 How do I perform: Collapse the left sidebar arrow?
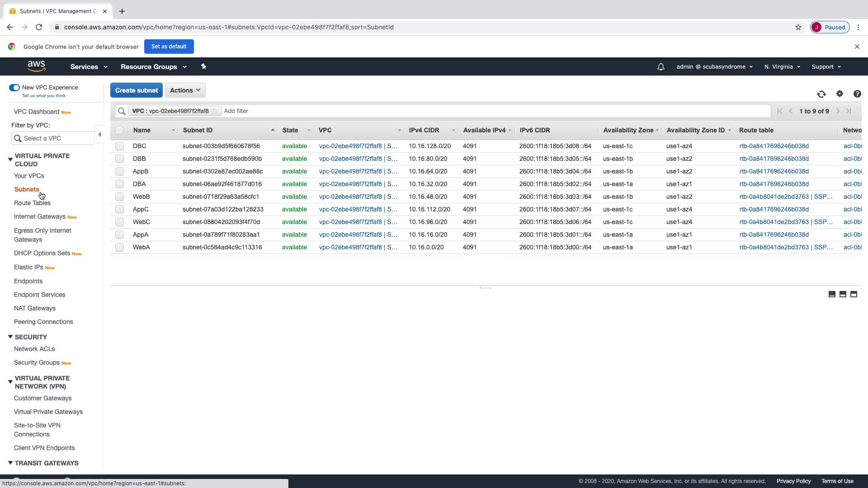pos(99,134)
